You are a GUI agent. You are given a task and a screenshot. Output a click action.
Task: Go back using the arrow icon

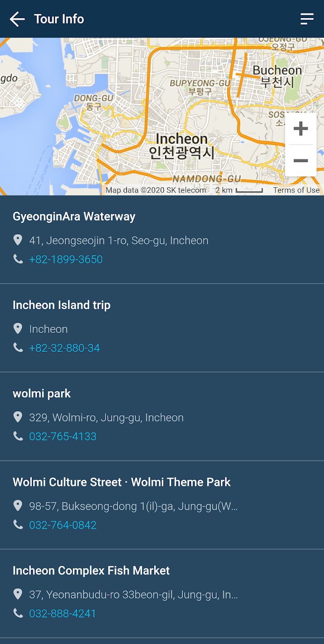pos(17,19)
